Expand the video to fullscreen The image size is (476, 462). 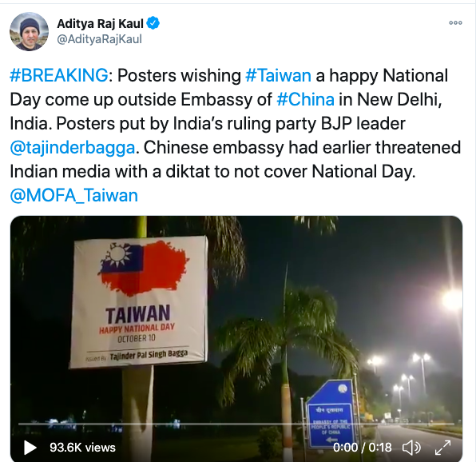442,448
